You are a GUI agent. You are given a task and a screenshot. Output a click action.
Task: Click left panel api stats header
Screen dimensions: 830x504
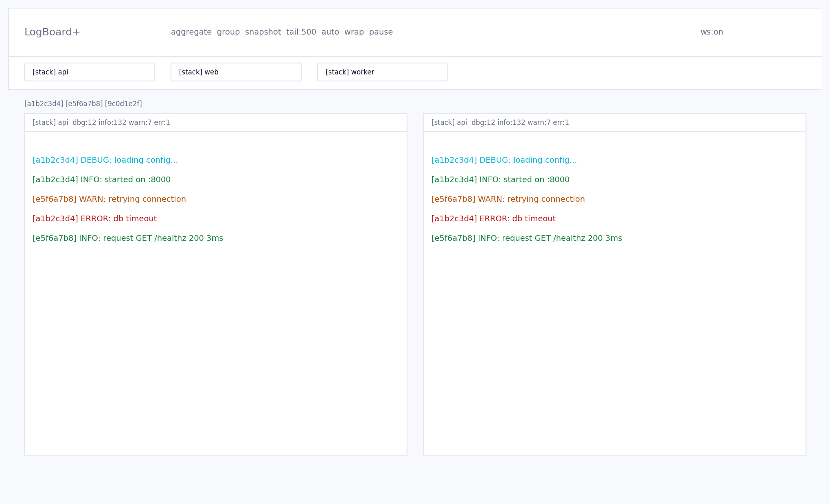101,122
